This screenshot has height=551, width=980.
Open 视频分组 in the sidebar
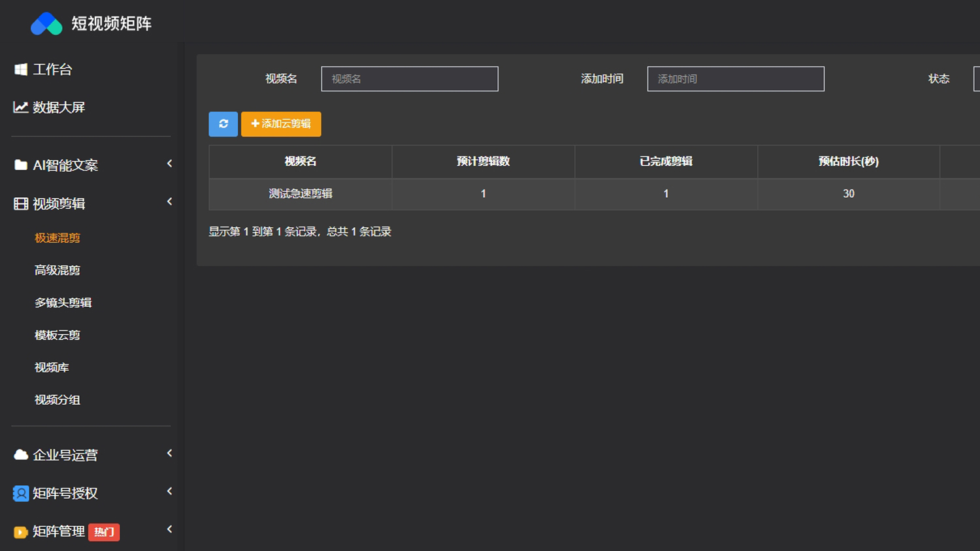(x=57, y=400)
